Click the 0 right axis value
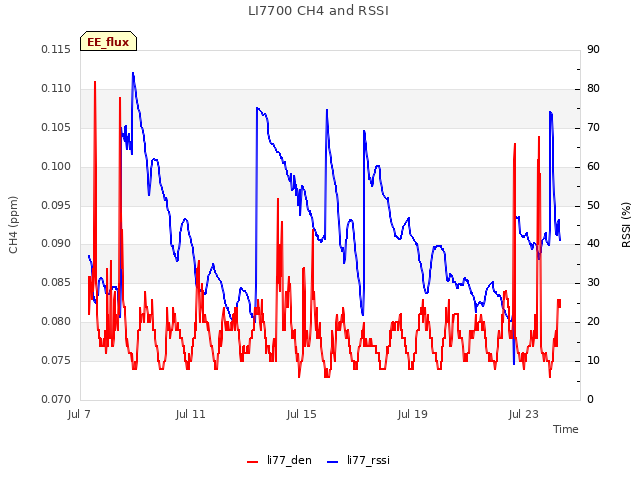The height and width of the screenshot is (480, 640). pos(590,400)
